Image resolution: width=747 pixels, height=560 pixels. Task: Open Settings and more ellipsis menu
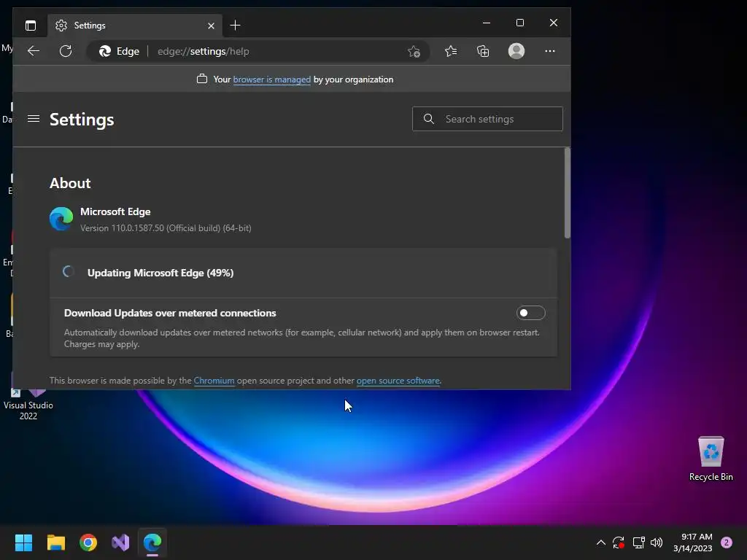tap(550, 51)
